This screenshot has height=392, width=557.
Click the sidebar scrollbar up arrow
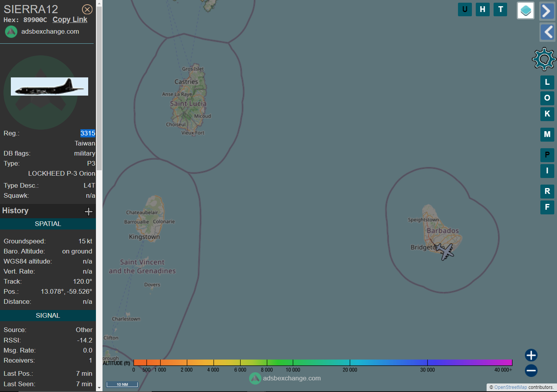pos(99,3)
